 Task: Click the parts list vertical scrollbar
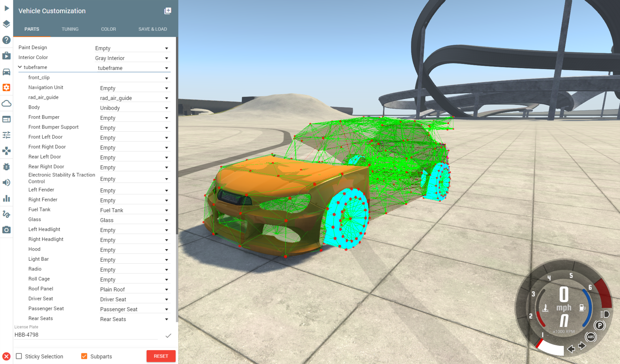pyautogui.click(x=177, y=136)
